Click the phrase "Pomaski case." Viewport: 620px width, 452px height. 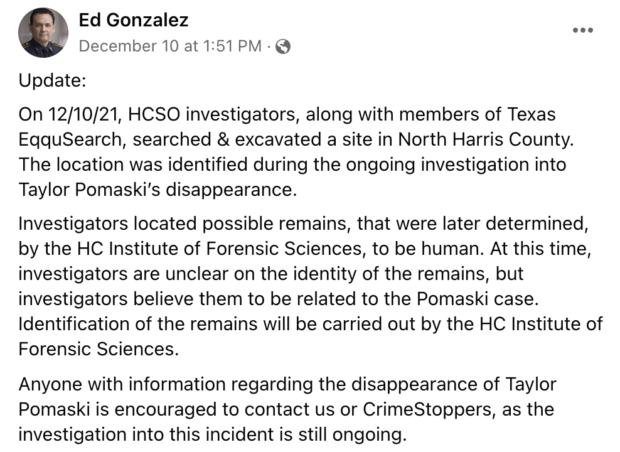tap(478, 299)
